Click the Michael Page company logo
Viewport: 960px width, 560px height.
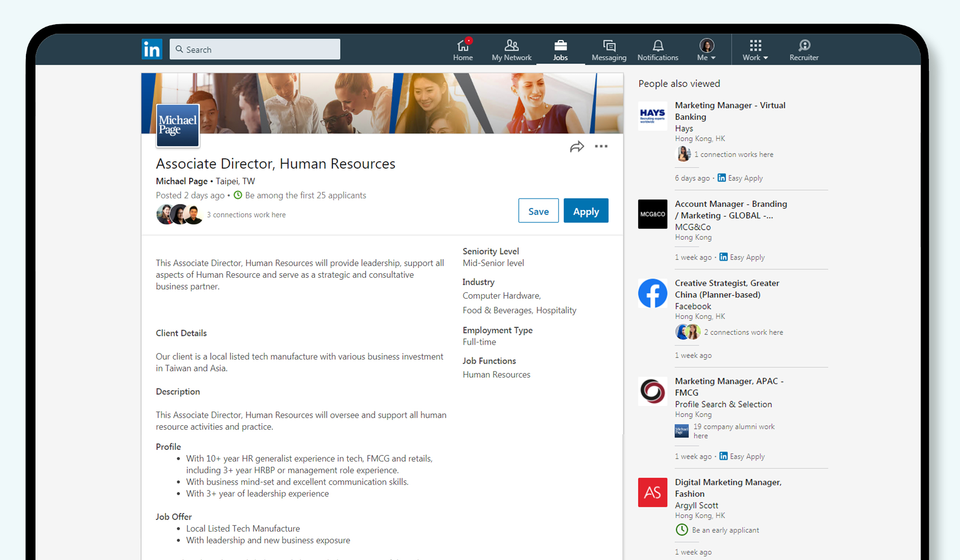tap(178, 125)
